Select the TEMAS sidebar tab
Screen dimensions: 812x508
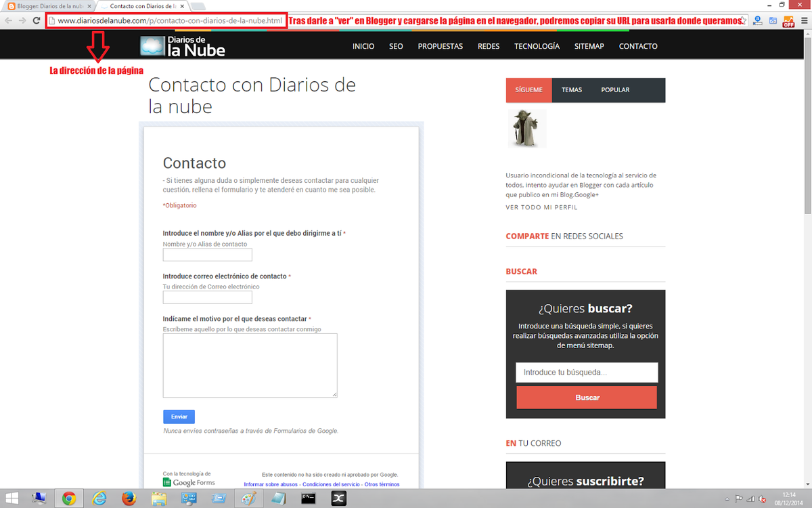coord(572,90)
